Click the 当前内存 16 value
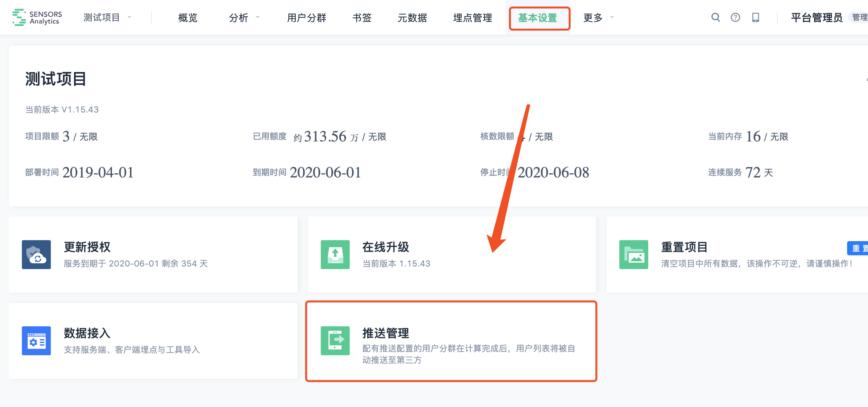The width and height of the screenshot is (868, 407). 753,136
